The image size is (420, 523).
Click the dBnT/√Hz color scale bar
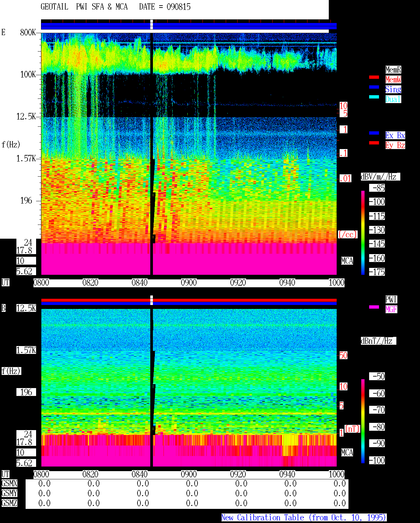(x=363, y=421)
